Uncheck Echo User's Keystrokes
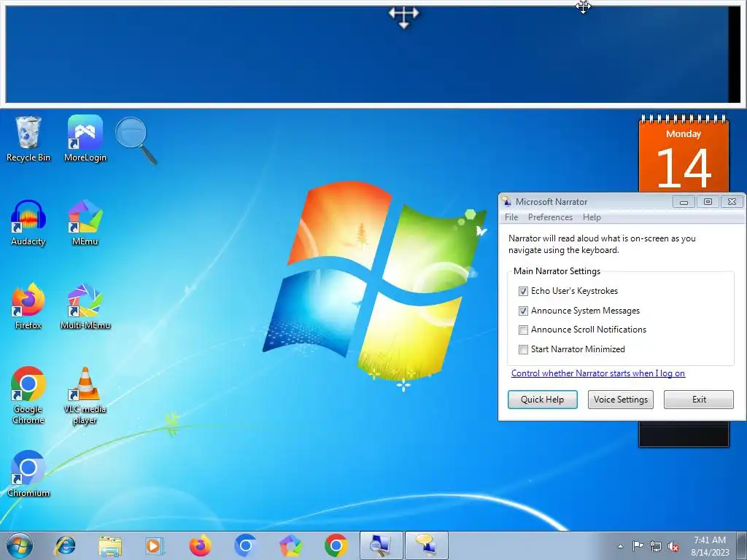 point(523,291)
